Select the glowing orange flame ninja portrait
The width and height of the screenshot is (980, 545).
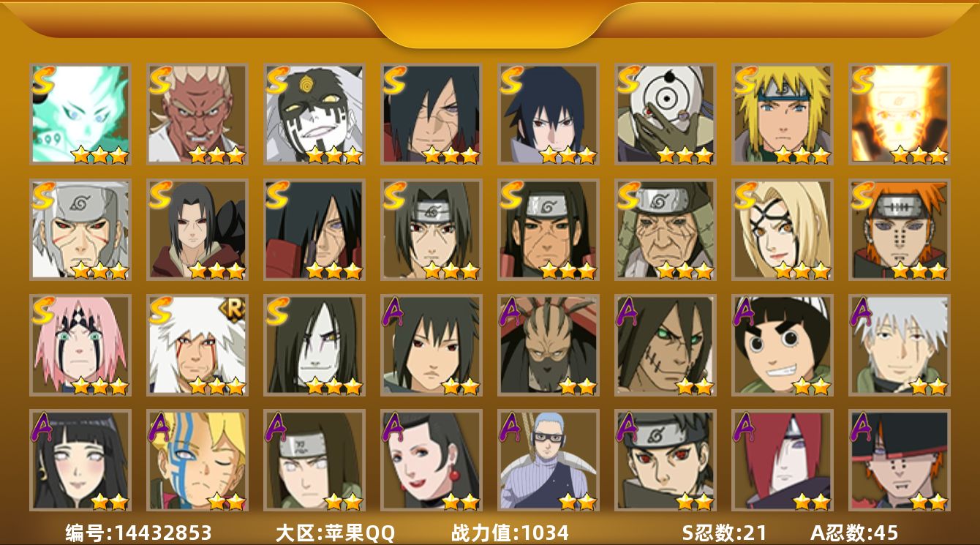900,114
